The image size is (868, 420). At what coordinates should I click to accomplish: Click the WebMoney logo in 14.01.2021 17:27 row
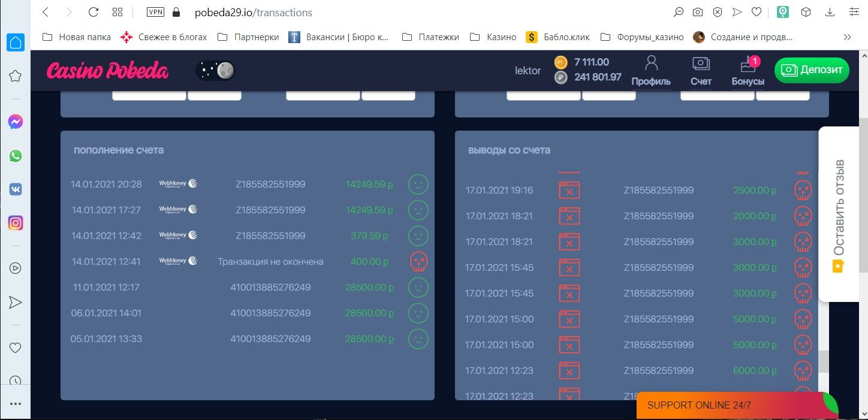pos(178,210)
